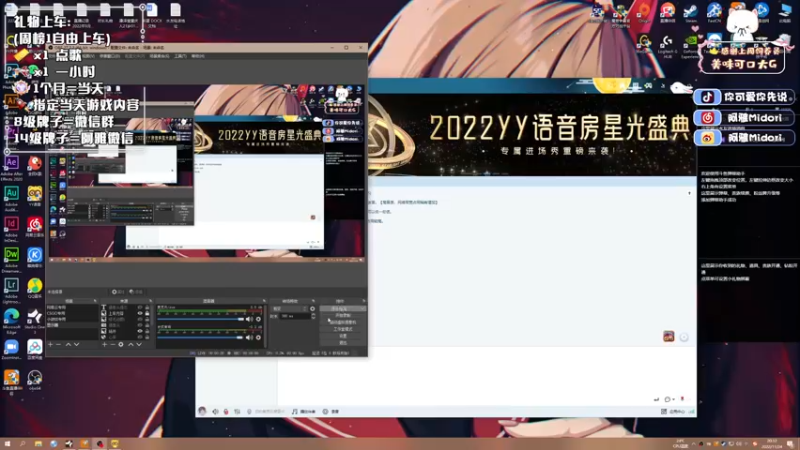This screenshot has width=800, height=450.
Task: Click Properties button above Scenes panel
Action: [x=118, y=292]
